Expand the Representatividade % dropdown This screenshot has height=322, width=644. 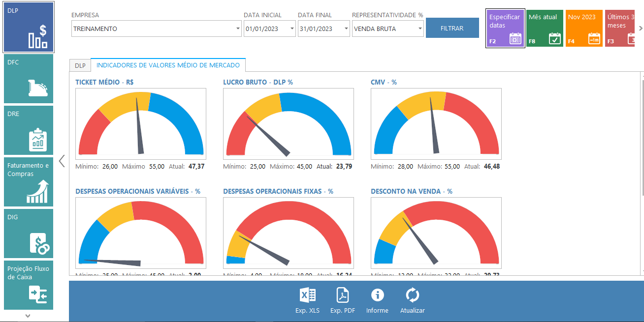click(420, 29)
